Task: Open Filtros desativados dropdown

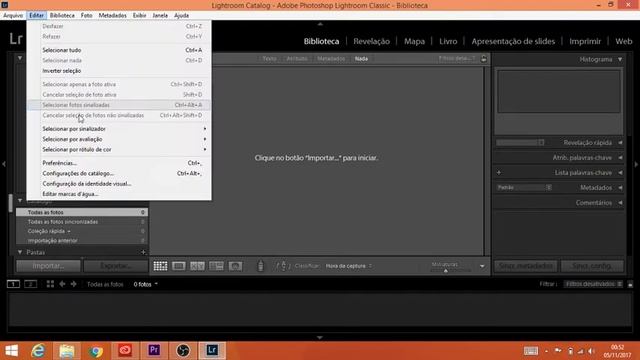Action: (x=593, y=284)
